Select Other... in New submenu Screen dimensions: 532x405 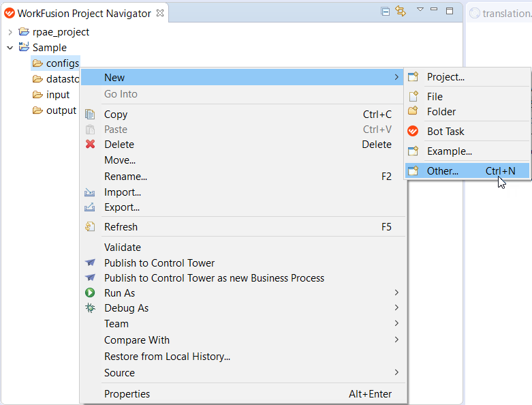[x=467, y=170]
